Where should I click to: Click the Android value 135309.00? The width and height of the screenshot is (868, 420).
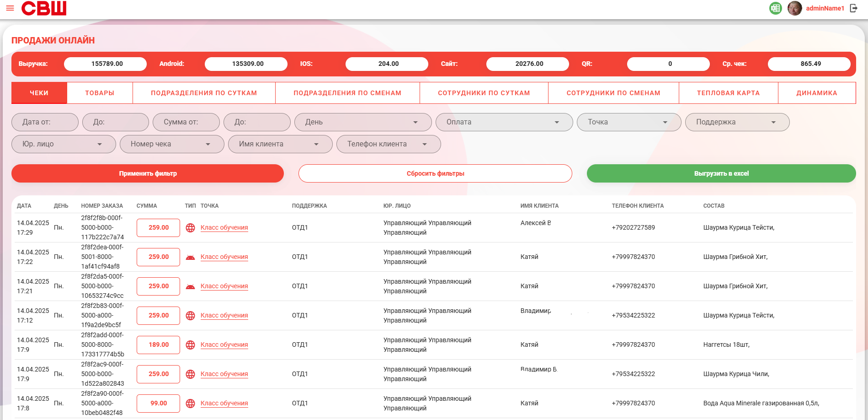(246, 64)
